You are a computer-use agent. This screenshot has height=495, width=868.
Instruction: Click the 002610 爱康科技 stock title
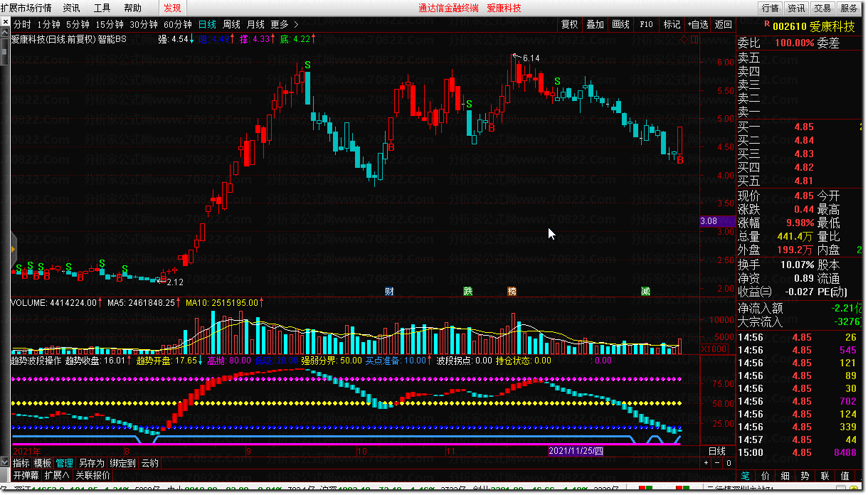(814, 26)
